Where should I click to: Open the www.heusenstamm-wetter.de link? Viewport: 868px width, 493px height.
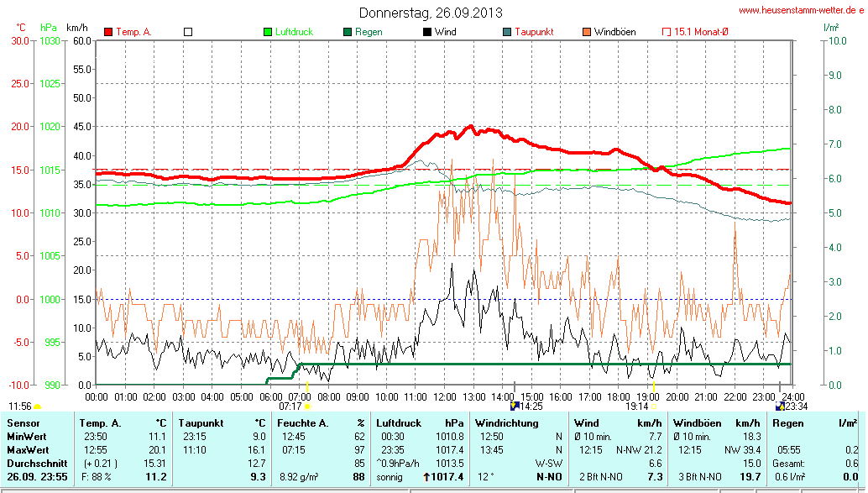802,10
